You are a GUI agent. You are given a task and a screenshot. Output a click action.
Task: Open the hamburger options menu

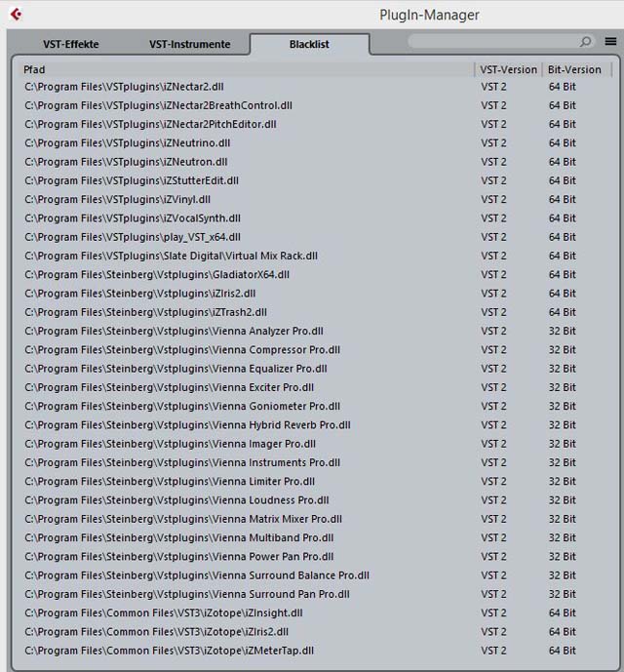pos(610,41)
